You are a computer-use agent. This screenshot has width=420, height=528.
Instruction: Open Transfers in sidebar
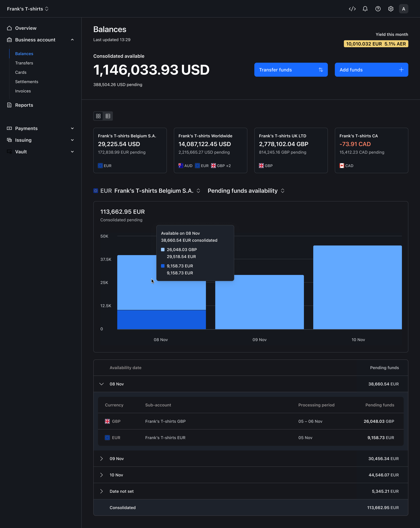pos(24,63)
